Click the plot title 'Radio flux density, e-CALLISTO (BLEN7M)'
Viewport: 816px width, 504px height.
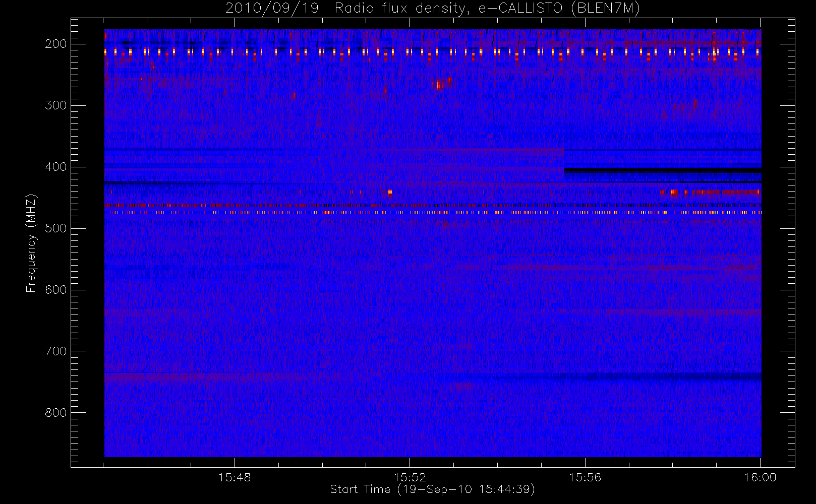click(487, 9)
